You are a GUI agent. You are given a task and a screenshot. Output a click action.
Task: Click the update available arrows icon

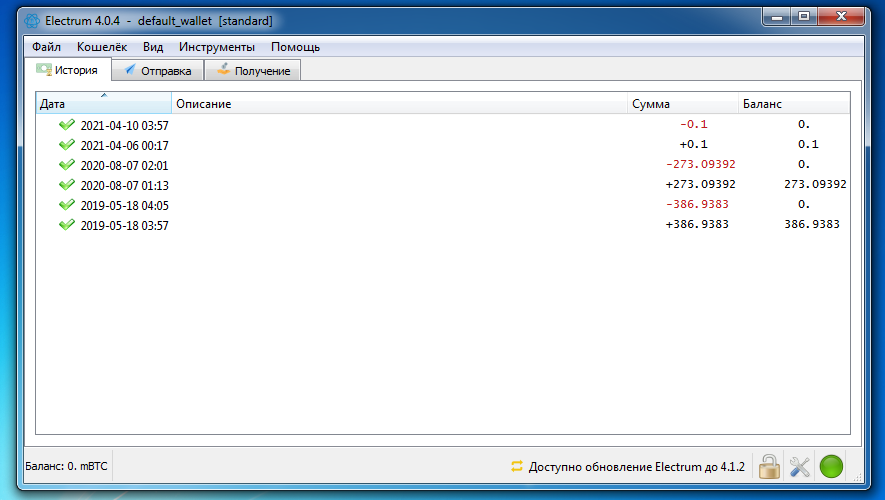click(x=517, y=466)
